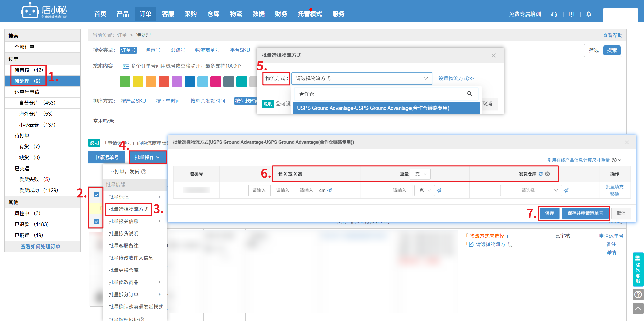Screen dimensions: 644x321
Task: Select 批量选择物流方式 from the menu
Action: [x=129, y=209]
